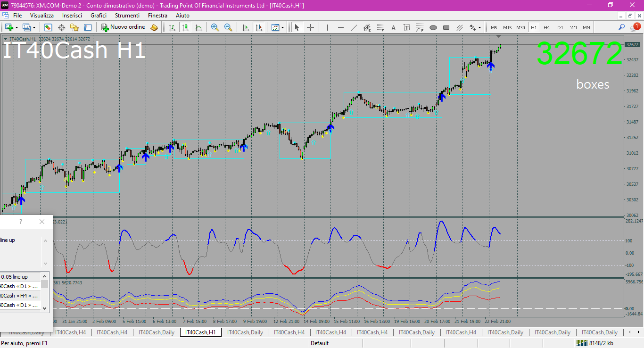Open the Inserisci menu

pyautogui.click(x=72, y=16)
